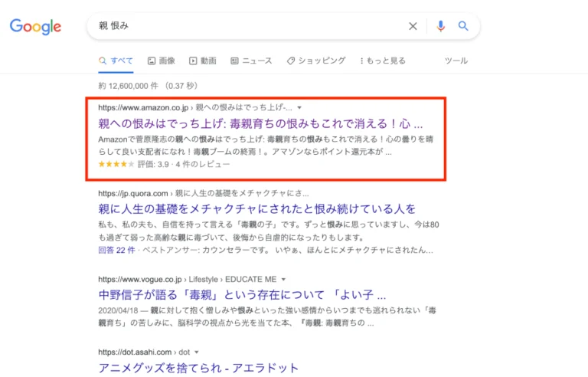Open the ツール options
This screenshot has height=377, width=588.
point(456,61)
